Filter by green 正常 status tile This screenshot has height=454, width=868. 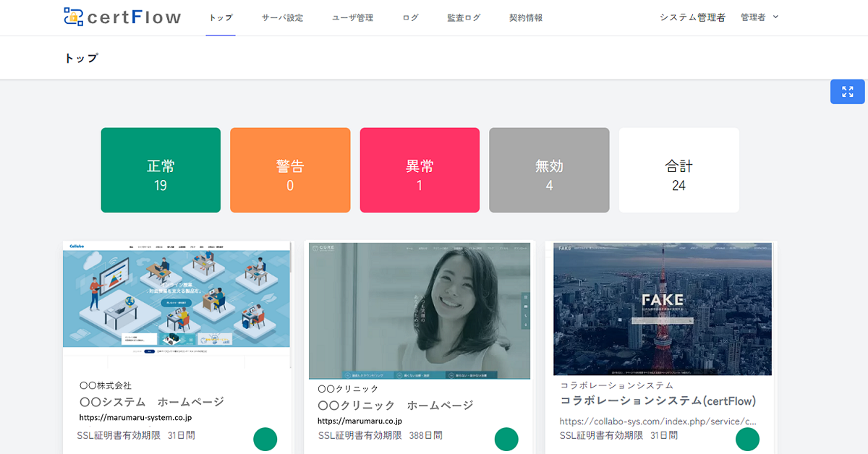point(161,171)
